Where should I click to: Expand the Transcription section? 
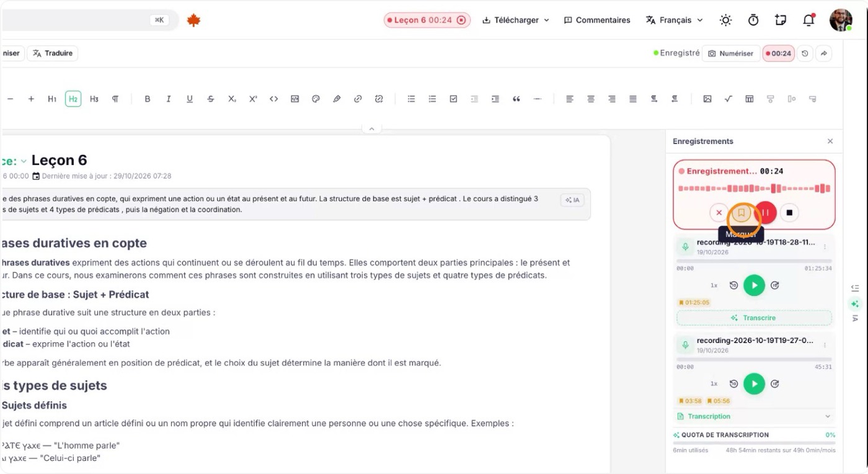754,416
